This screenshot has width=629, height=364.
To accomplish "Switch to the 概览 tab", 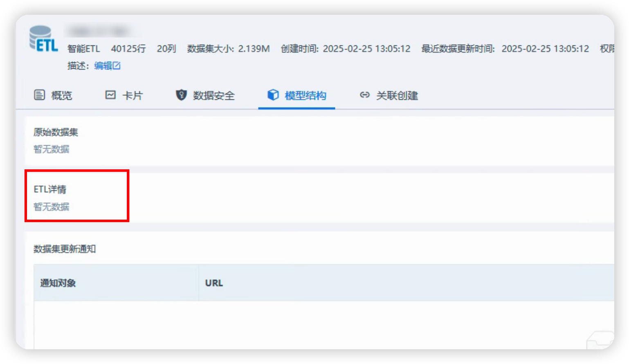I will coord(53,95).
